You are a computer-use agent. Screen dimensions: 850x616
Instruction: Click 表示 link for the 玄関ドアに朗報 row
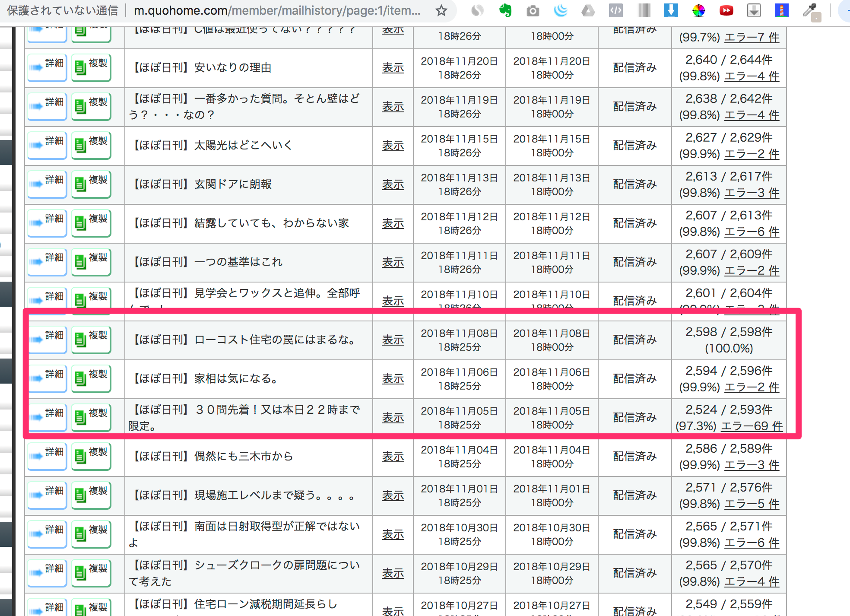[x=393, y=184]
